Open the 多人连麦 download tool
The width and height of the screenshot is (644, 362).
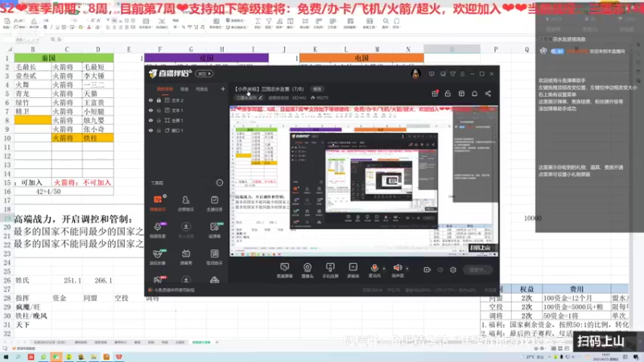[x=186, y=230]
